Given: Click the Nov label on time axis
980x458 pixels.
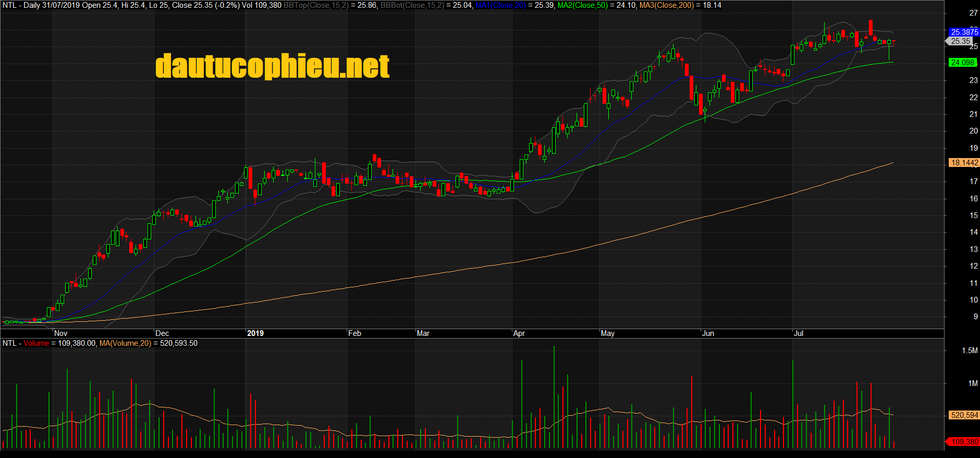Looking at the screenshot, I should (60, 333).
